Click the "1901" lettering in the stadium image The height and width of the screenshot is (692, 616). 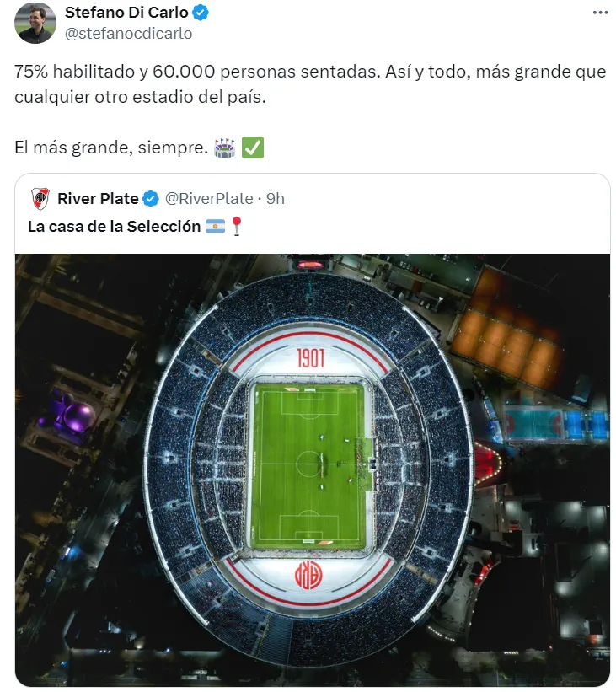point(310,359)
